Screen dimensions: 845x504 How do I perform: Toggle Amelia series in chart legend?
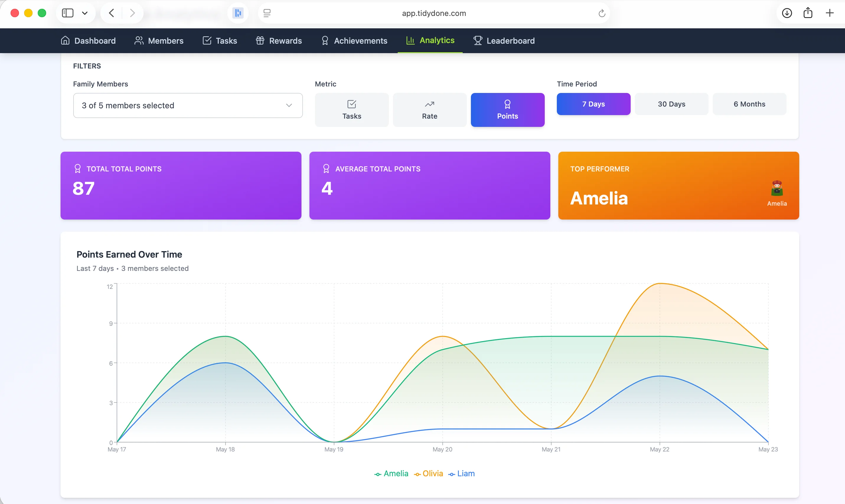coord(391,473)
